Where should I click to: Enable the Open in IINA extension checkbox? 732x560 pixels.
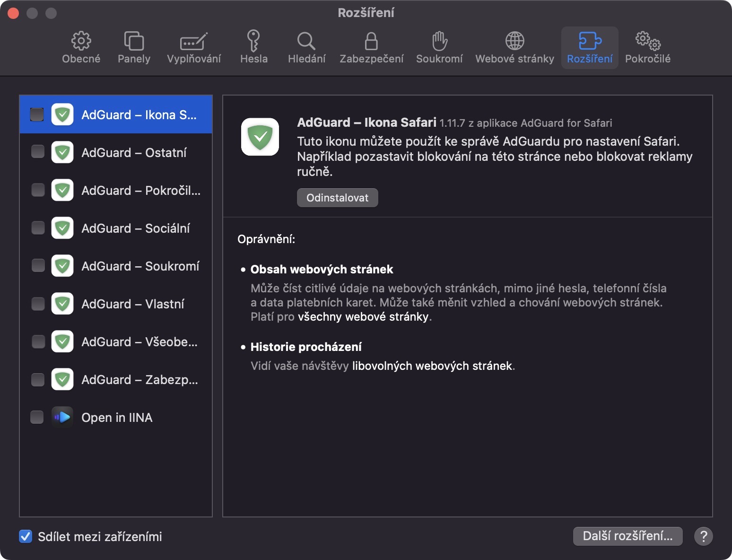point(37,417)
